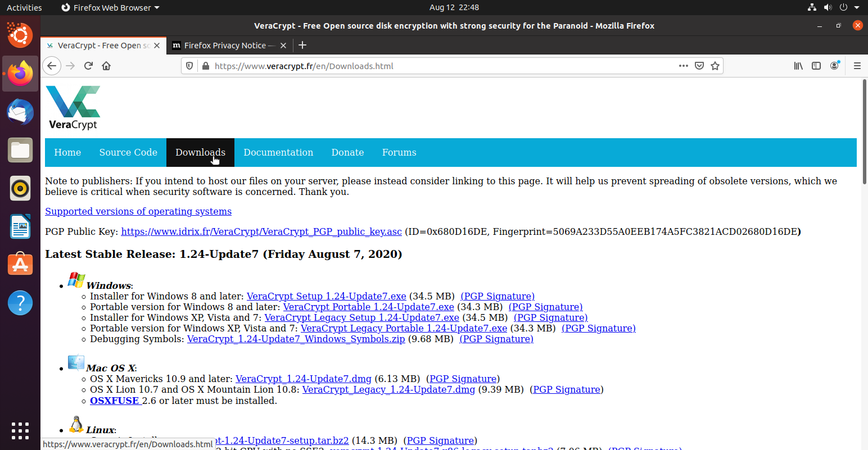Open Firefox Account icon

tap(834, 66)
